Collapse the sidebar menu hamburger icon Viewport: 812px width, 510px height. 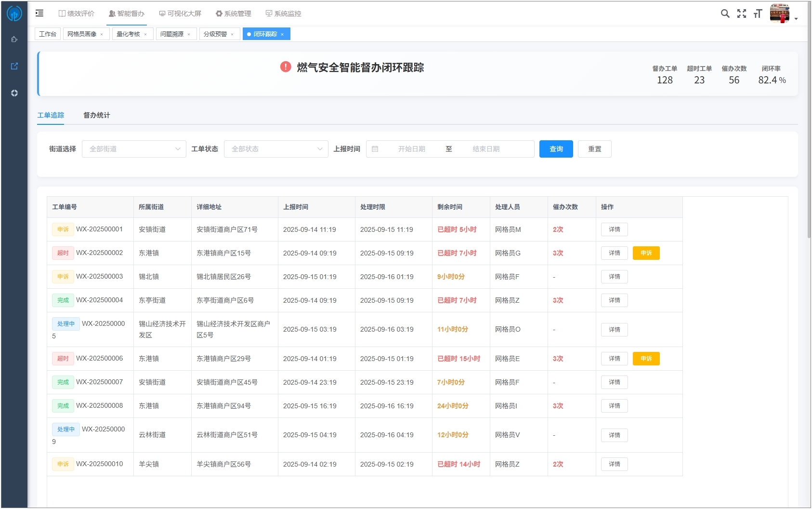[39, 13]
